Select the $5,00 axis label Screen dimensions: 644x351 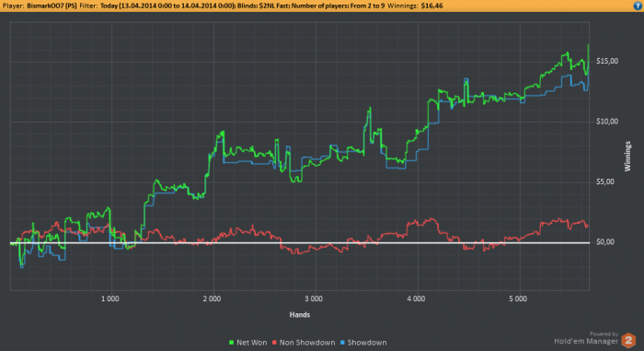click(x=605, y=181)
